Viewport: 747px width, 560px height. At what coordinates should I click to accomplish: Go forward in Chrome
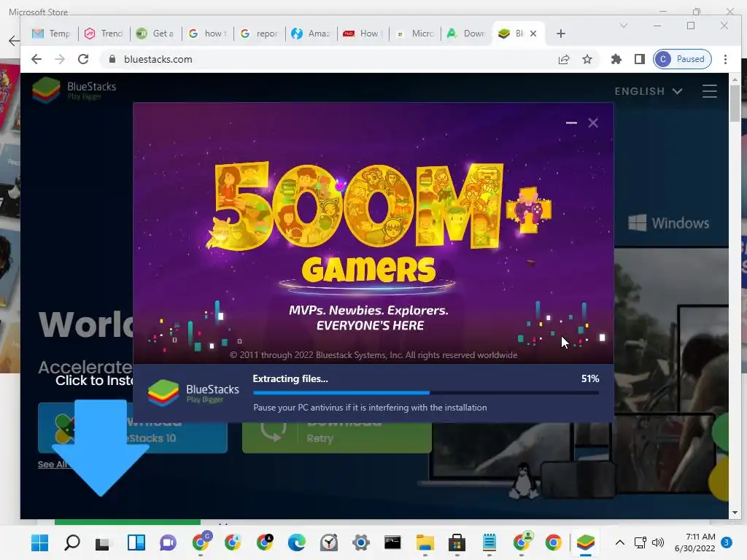(60, 59)
